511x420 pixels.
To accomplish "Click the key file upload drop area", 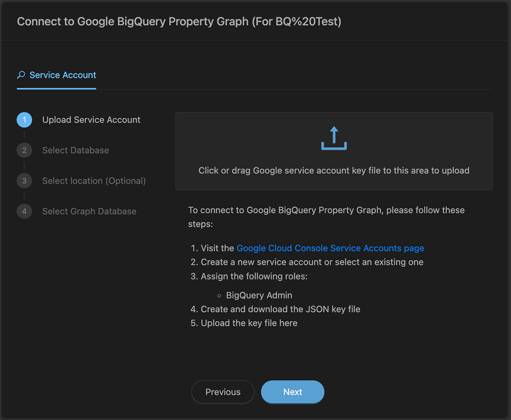I will click(x=334, y=151).
